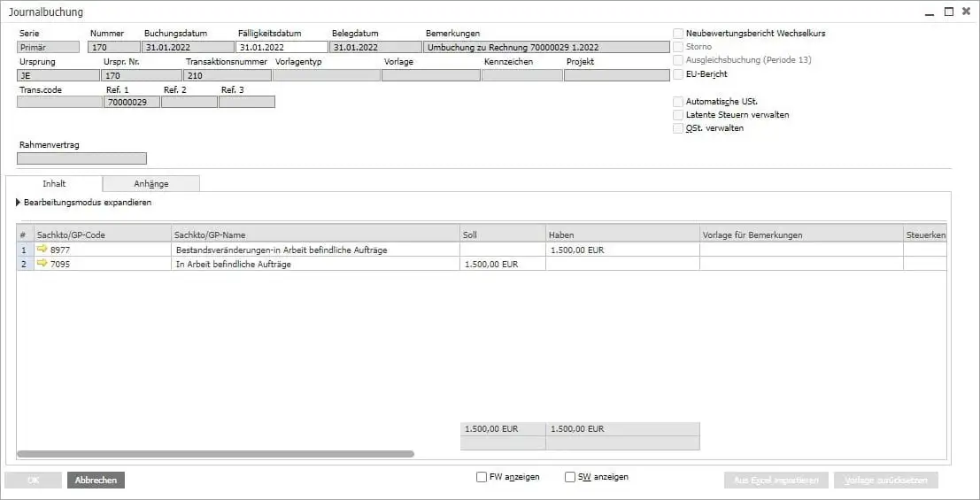Enable Neubewertungsbericht Wechselkurs checkbox
Viewport: 980px width, 500px height.
pyautogui.click(x=678, y=34)
